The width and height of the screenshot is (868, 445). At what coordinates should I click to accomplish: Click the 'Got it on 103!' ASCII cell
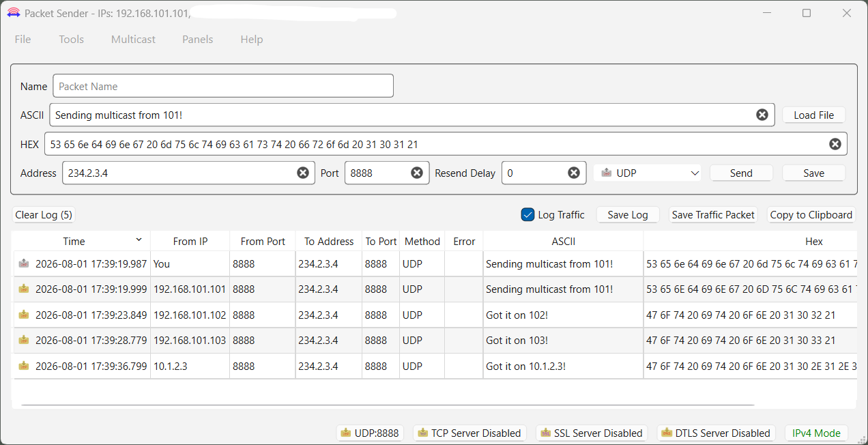pyautogui.click(x=564, y=340)
